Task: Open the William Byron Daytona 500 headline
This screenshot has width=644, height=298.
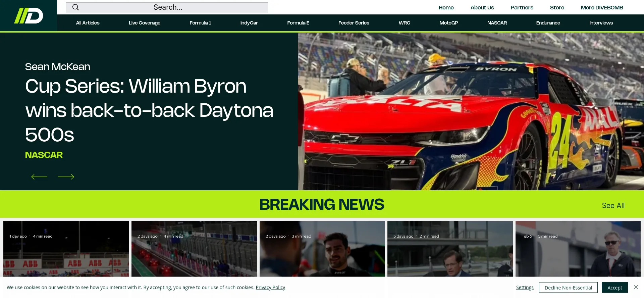Action: [149, 110]
